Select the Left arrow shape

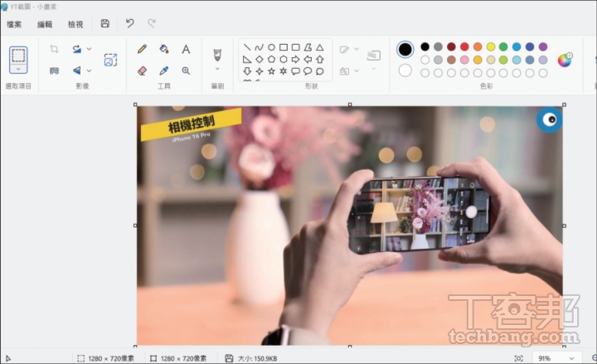(308, 60)
